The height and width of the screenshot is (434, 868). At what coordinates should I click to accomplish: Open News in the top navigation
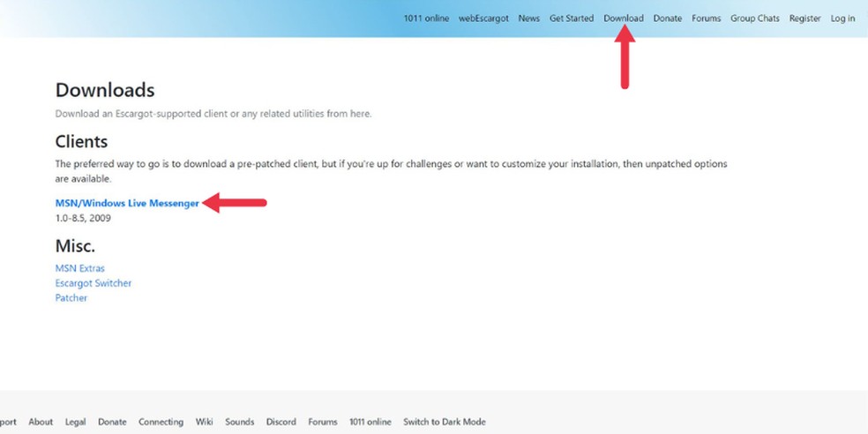(x=528, y=19)
